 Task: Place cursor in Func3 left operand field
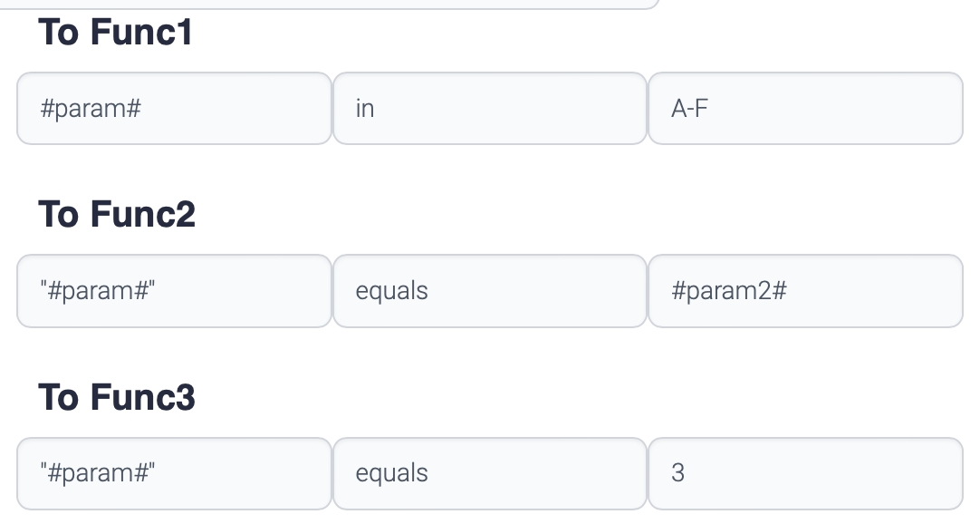tap(174, 473)
